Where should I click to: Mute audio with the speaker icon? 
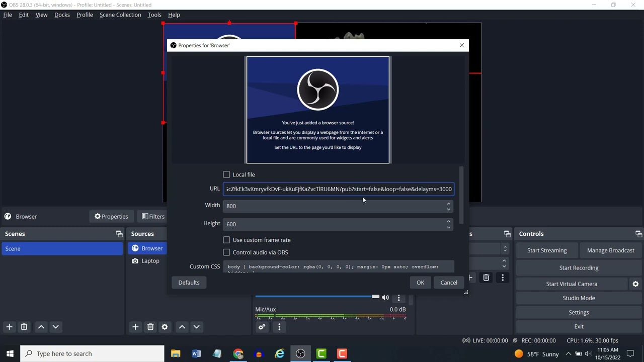(x=385, y=298)
